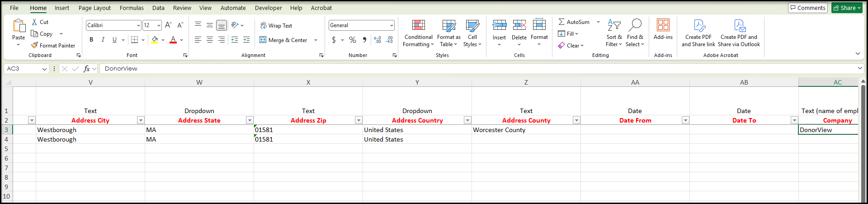Open Address Country filter dropdown
The width and height of the screenshot is (868, 204).
(467, 120)
